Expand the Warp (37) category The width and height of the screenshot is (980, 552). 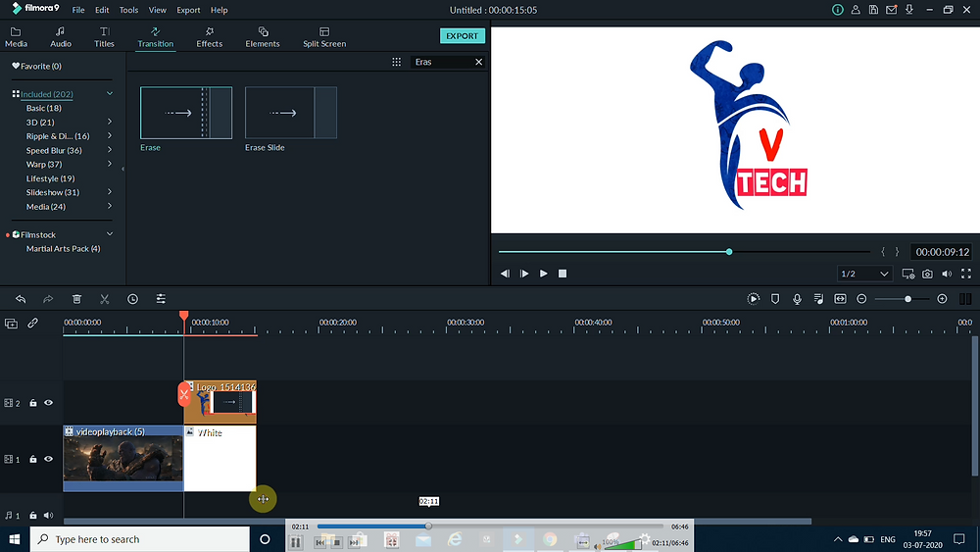tap(110, 164)
